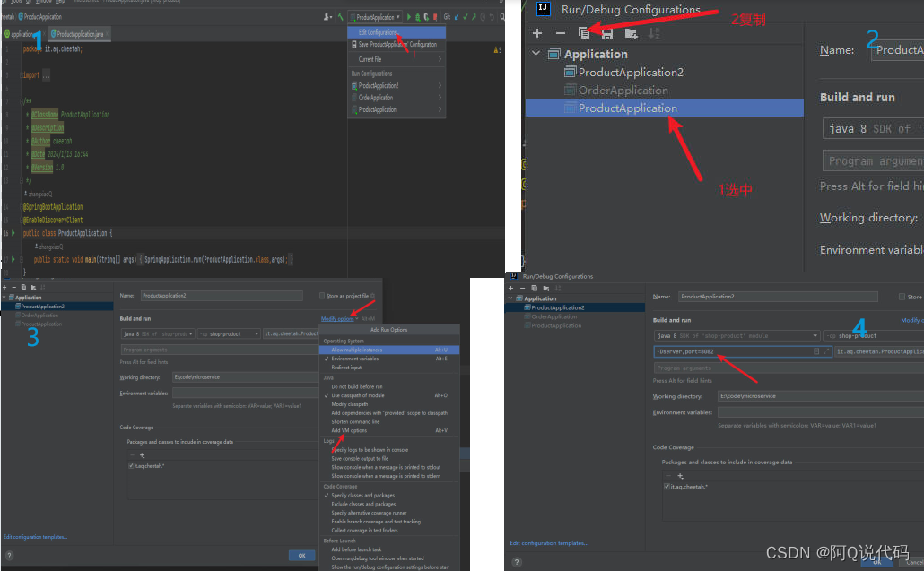This screenshot has width=924, height=571.
Task: Click the Save Configuration disk icon in the enlarged dialog
Action: pyautogui.click(x=607, y=33)
